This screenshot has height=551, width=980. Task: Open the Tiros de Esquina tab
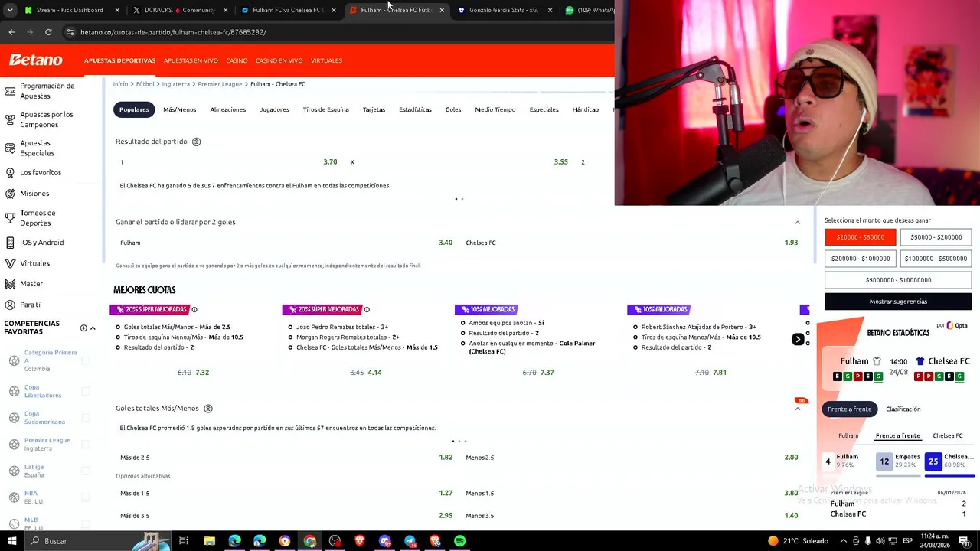tap(326, 109)
